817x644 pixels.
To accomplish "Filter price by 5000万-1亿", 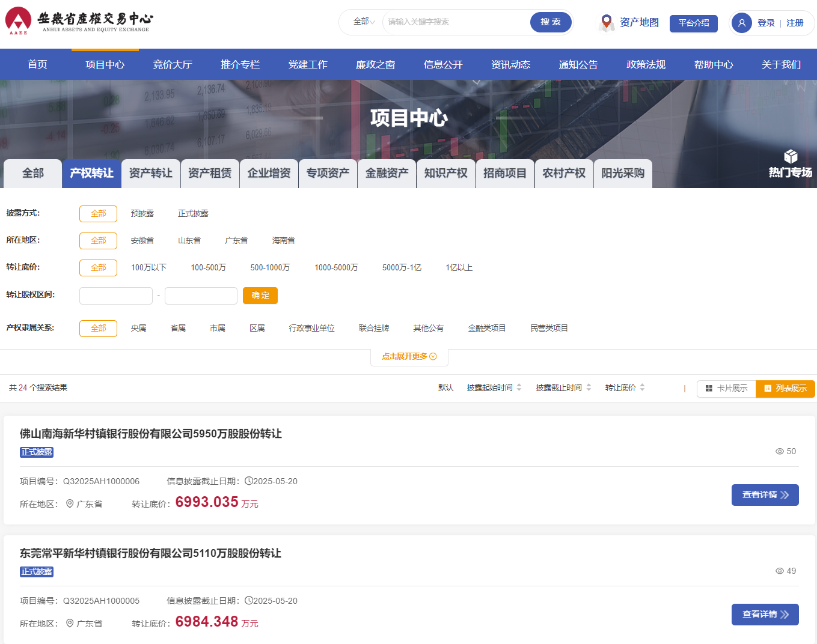I will coord(402,267).
